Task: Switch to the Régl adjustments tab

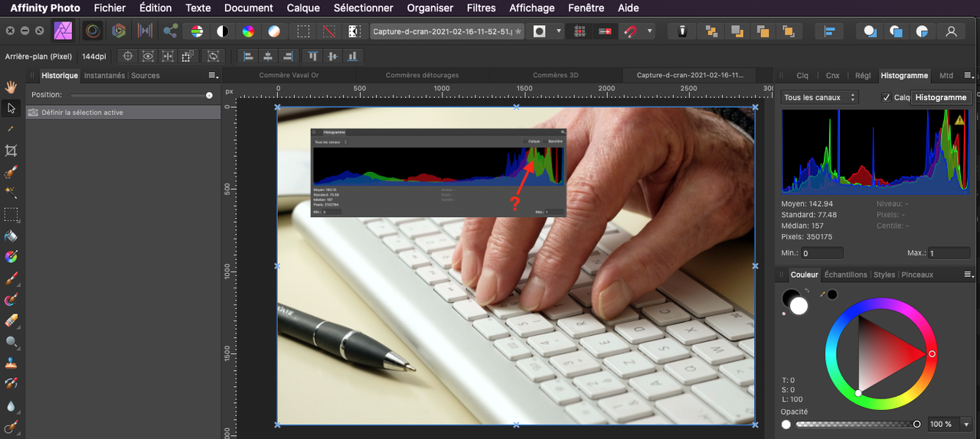Action: pyautogui.click(x=863, y=76)
